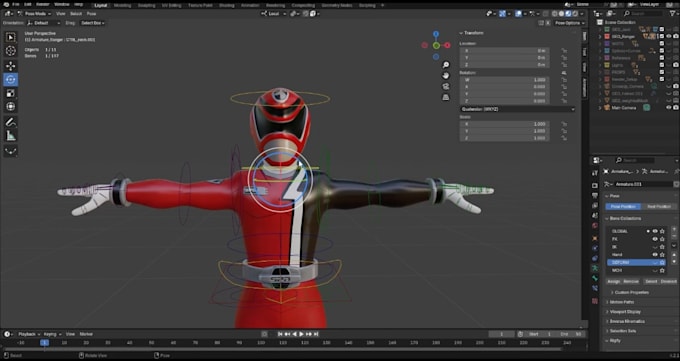Show the hidden IK bone collection
The height and width of the screenshot is (361, 680).
(x=655, y=247)
